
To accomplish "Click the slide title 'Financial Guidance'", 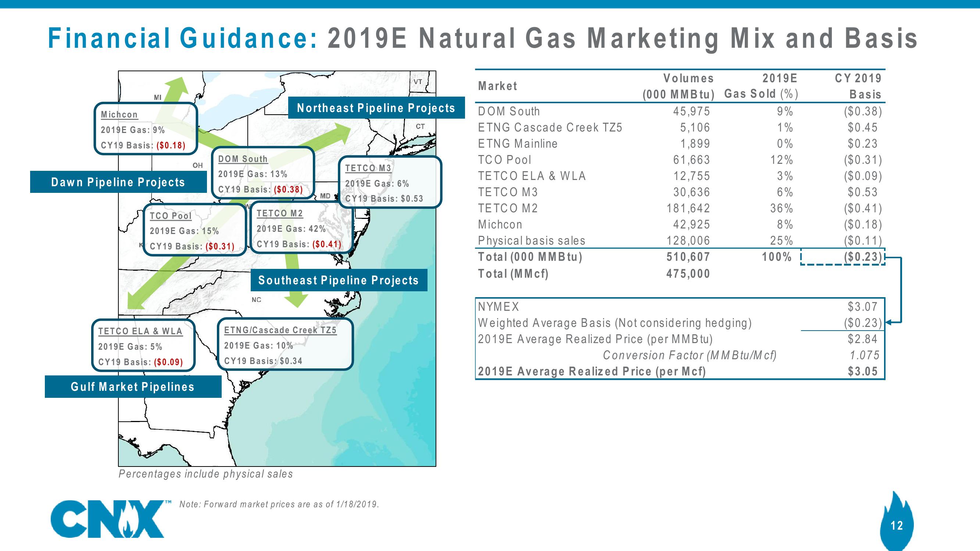I will 183,39.
